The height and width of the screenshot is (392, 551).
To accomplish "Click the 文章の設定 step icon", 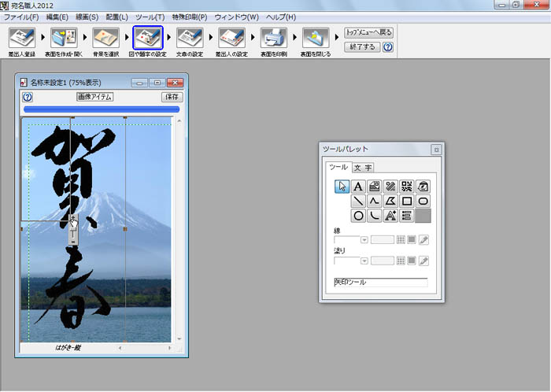I will (188, 37).
